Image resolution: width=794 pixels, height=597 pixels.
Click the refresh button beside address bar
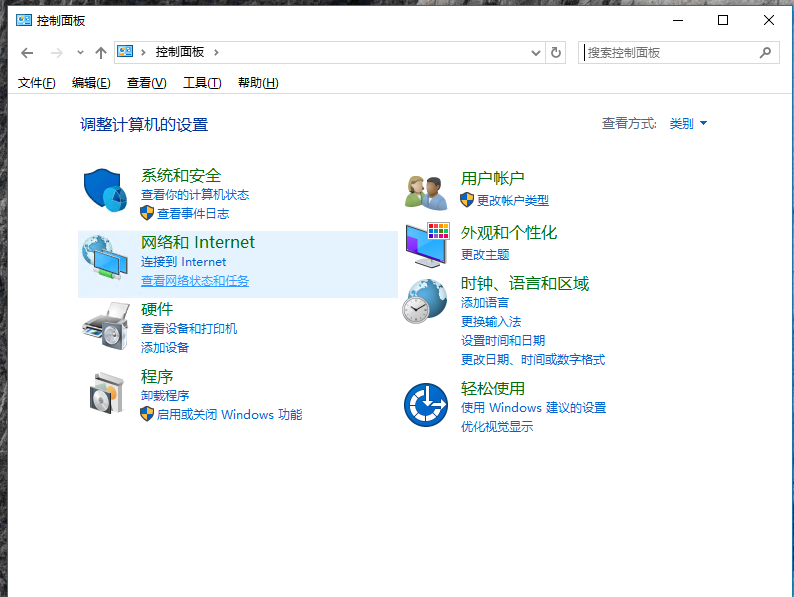click(555, 53)
